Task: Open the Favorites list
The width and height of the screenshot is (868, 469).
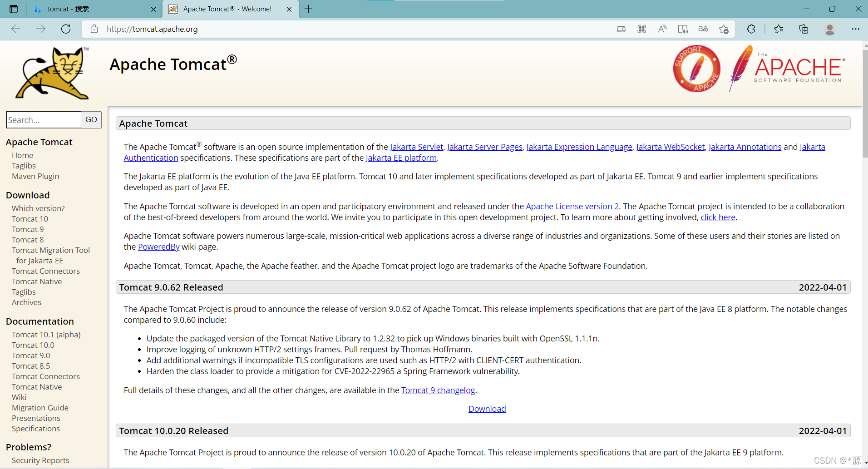Action: tap(779, 29)
